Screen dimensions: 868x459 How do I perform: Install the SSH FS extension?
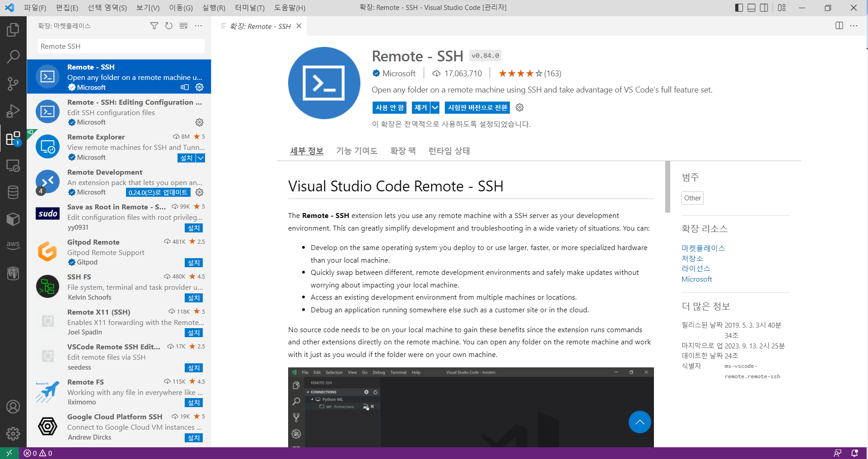(x=194, y=298)
